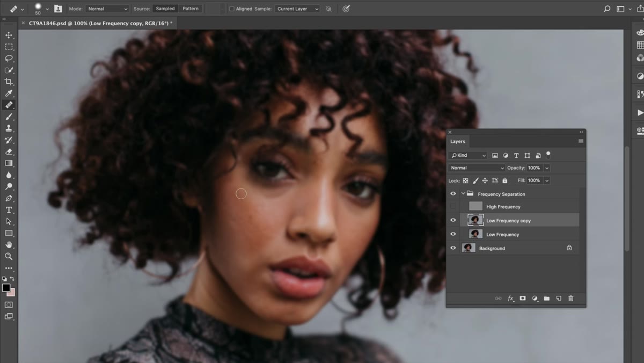Click the foreground color swatch

pos(6,288)
